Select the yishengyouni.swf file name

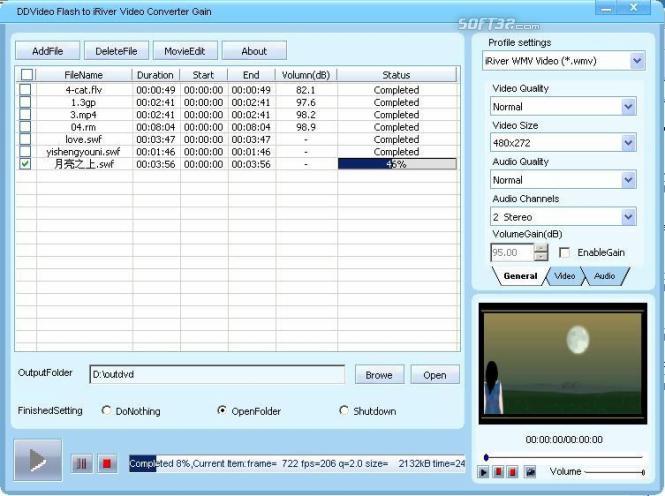pyautogui.click(x=83, y=151)
